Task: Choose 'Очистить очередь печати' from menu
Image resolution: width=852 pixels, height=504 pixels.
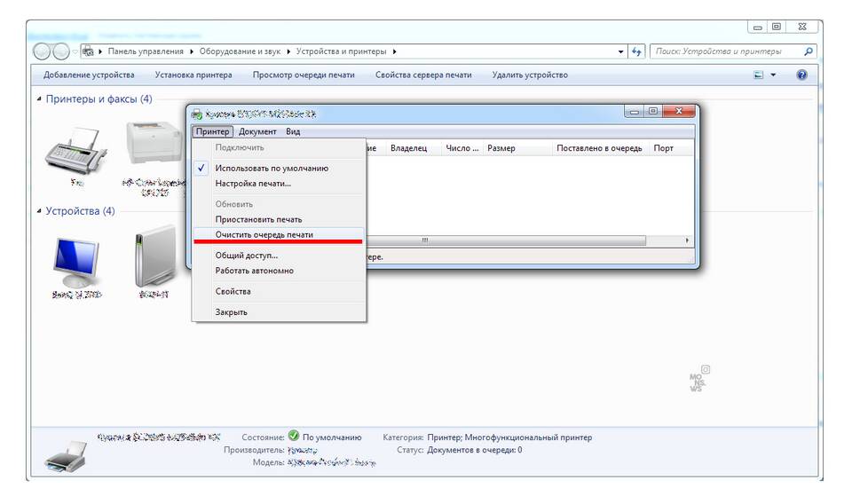Action: pos(264,235)
